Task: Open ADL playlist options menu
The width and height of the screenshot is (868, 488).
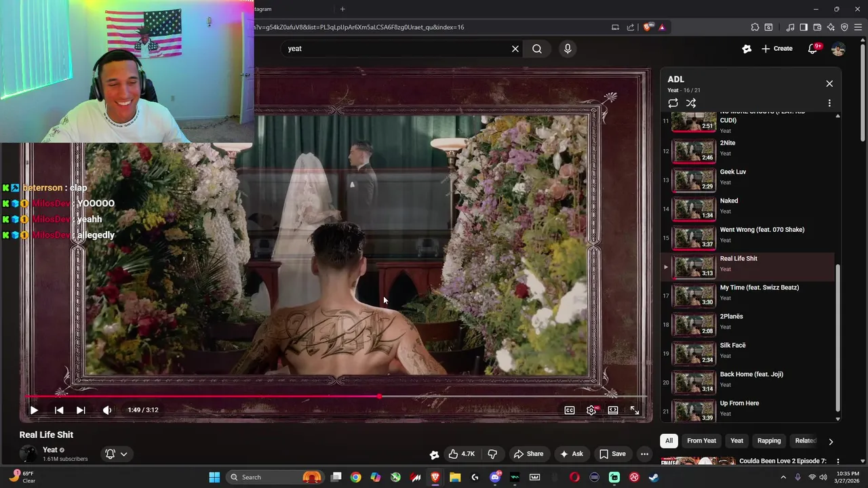Action: [x=829, y=103]
